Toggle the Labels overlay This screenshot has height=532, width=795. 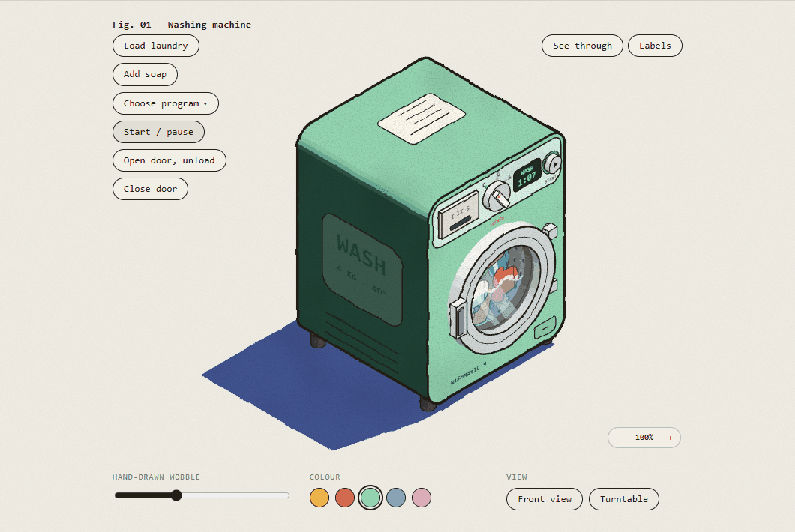[x=655, y=46]
